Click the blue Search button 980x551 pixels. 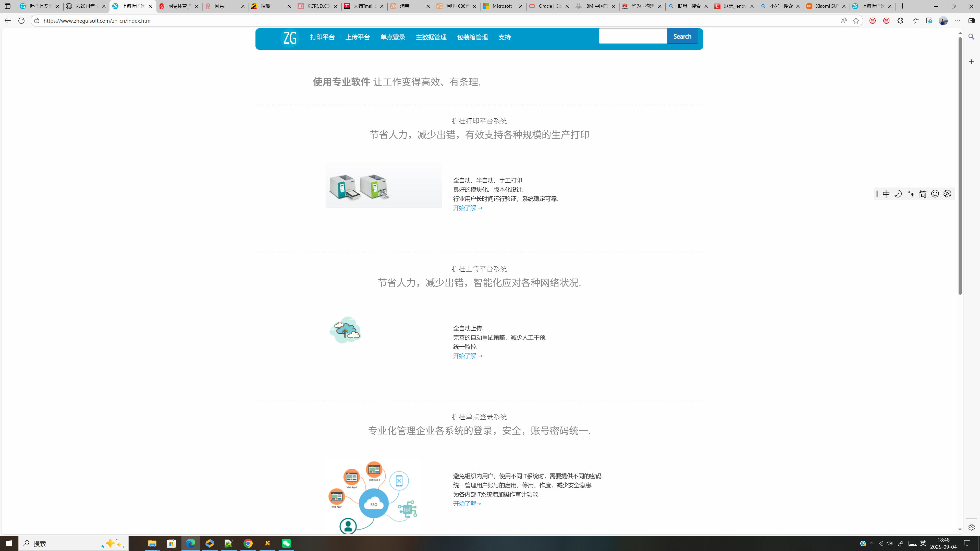click(x=682, y=36)
